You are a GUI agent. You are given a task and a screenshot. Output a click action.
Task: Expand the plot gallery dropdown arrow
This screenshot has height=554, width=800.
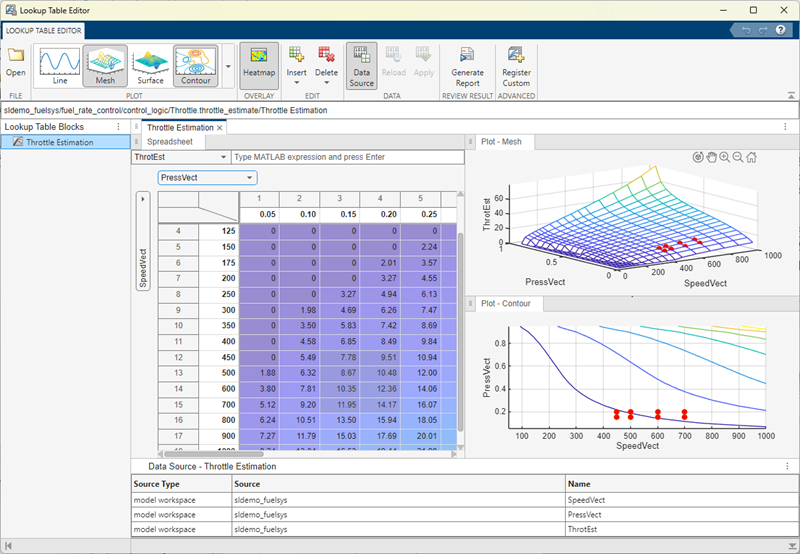coord(229,66)
